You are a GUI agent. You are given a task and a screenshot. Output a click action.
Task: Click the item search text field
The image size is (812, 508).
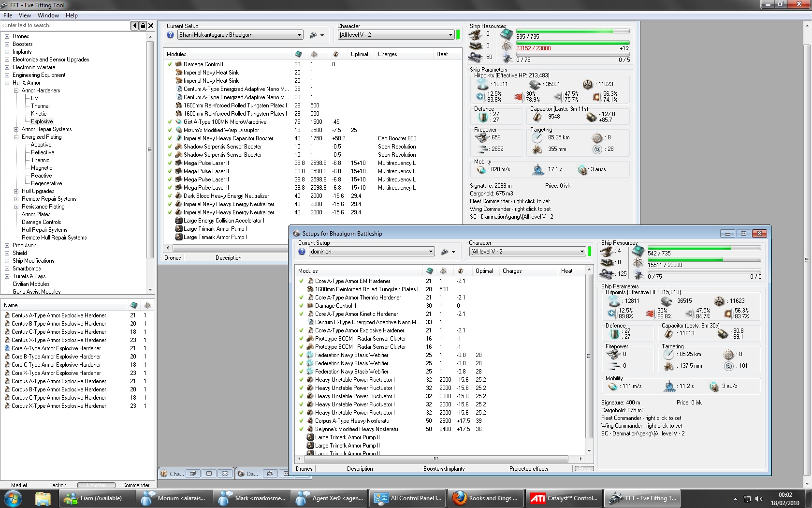coord(66,26)
